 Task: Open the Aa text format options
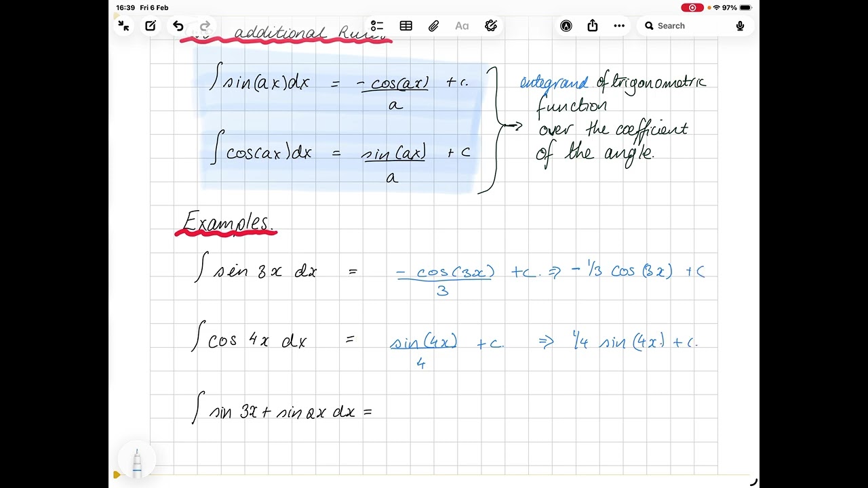click(462, 26)
